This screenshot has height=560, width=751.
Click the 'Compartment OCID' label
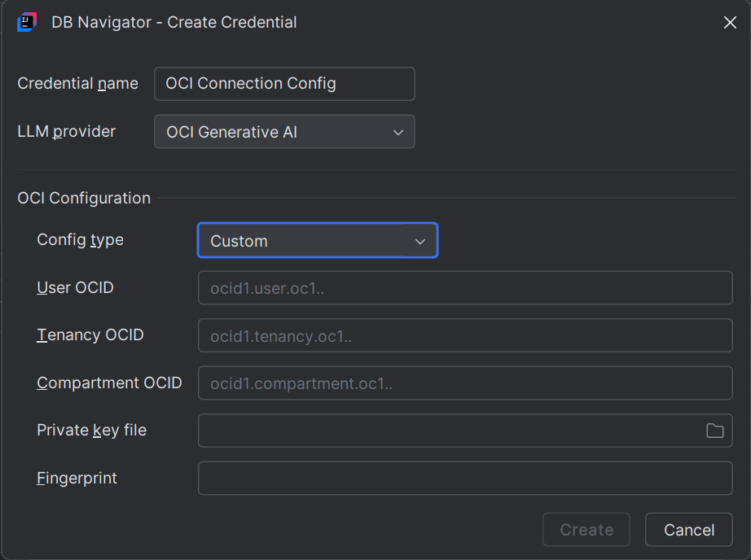(x=109, y=383)
